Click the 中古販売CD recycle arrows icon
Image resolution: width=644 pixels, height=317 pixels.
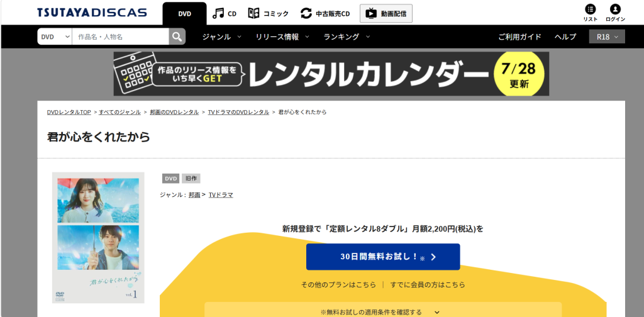[x=306, y=13]
